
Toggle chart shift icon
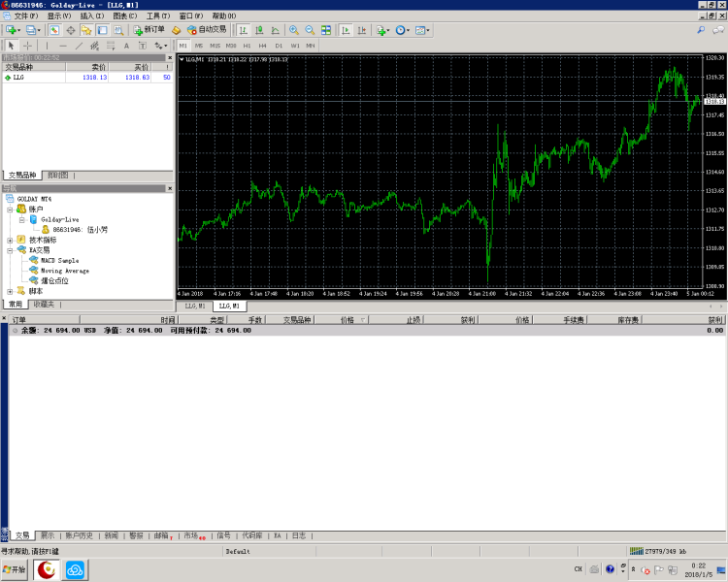pyautogui.click(x=362, y=30)
